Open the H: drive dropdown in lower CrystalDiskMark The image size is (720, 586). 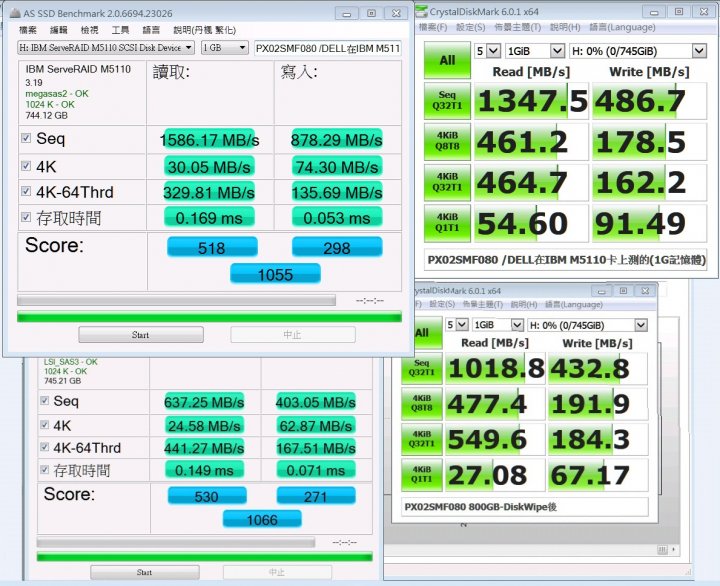click(587, 325)
